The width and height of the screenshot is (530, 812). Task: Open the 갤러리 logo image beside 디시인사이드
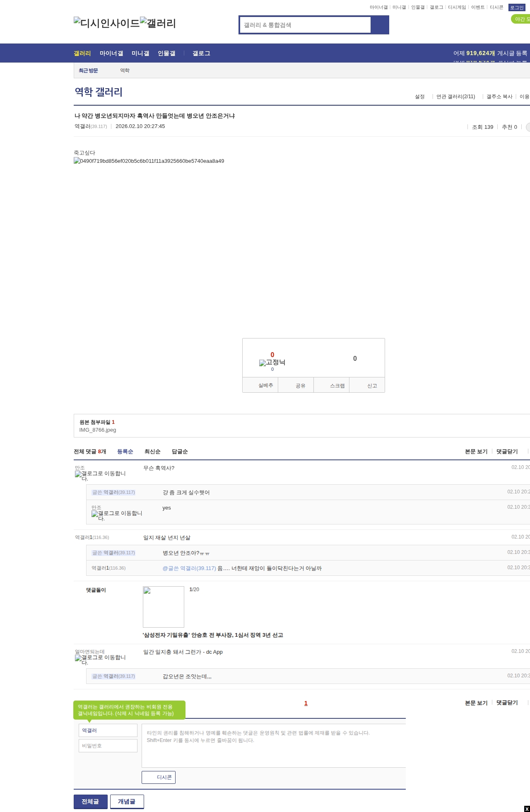[158, 23]
